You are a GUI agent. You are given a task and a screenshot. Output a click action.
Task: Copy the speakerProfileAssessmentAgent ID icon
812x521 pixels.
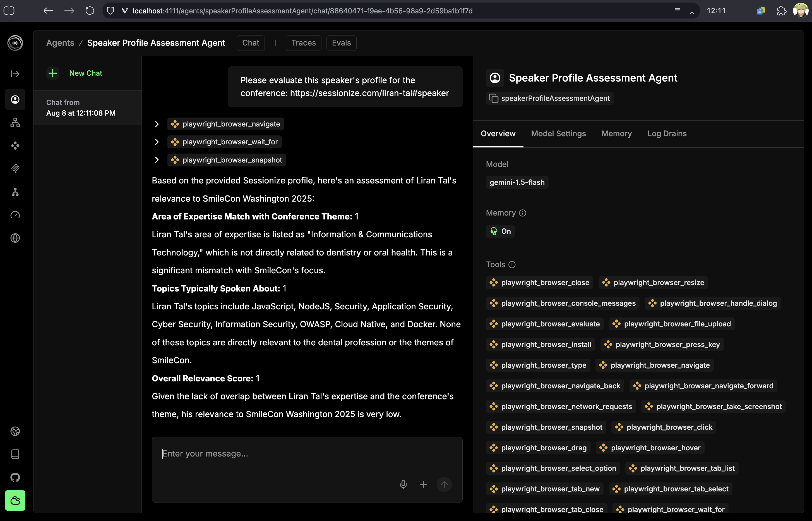pyautogui.click(x=494, y=99)
